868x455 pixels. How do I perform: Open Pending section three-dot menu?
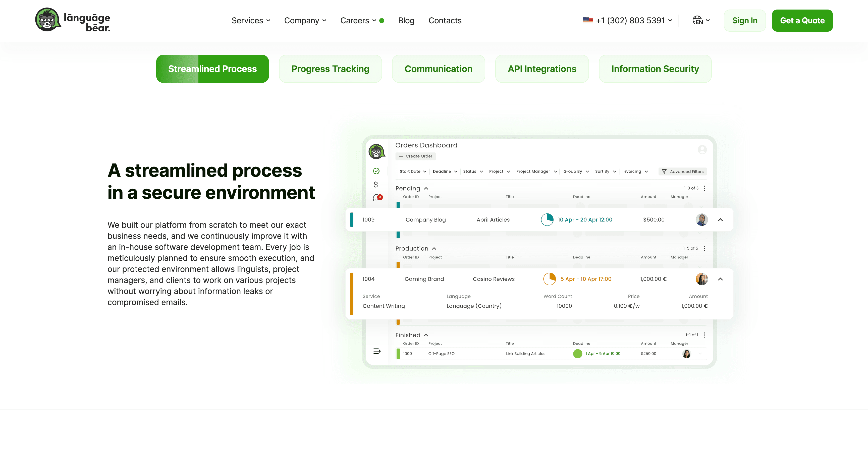click(x=704, y=188)
